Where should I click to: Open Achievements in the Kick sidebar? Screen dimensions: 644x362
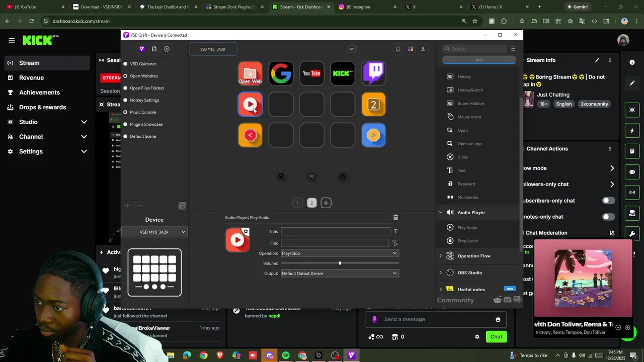click(39, 93)
